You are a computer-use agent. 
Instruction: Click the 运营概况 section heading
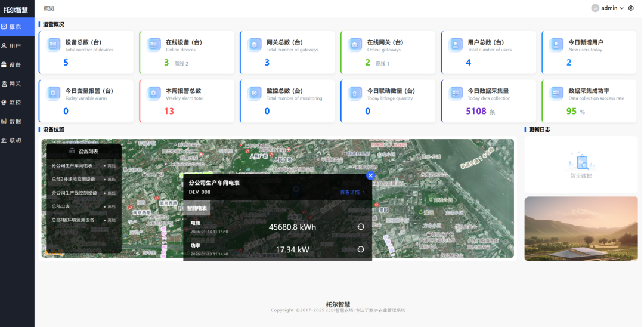coord(54,24)
